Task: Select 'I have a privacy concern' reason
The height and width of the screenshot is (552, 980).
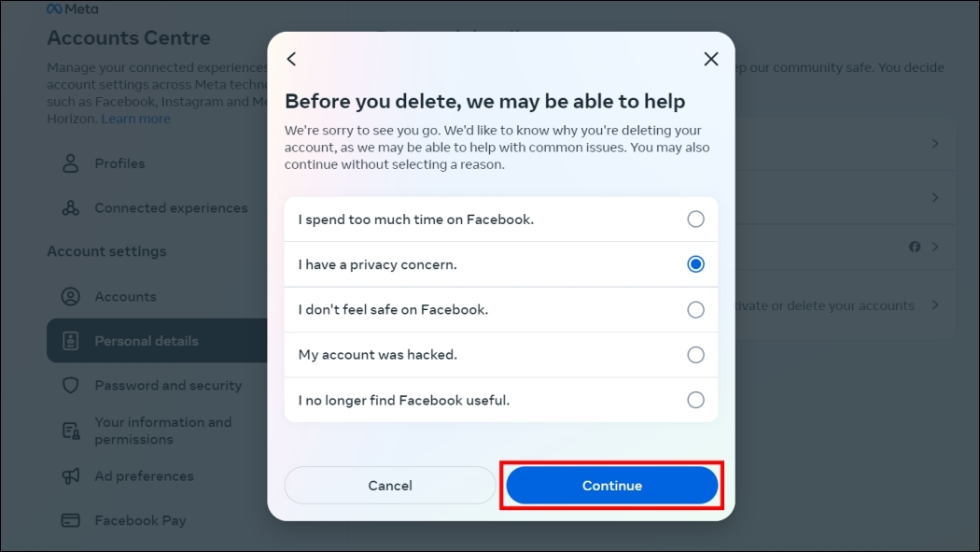Action: click(x=695, y=263)
